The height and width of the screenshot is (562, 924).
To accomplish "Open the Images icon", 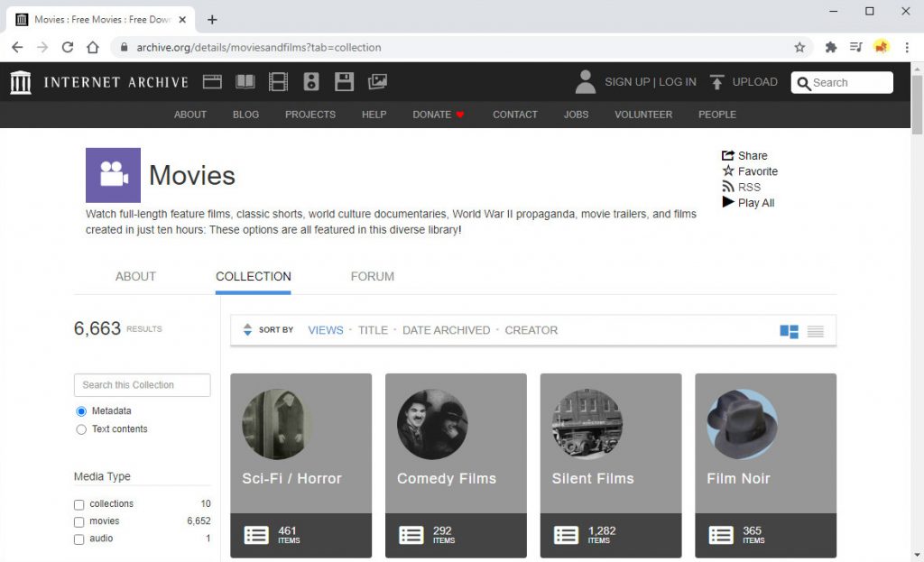I will (x=377, y=82).
